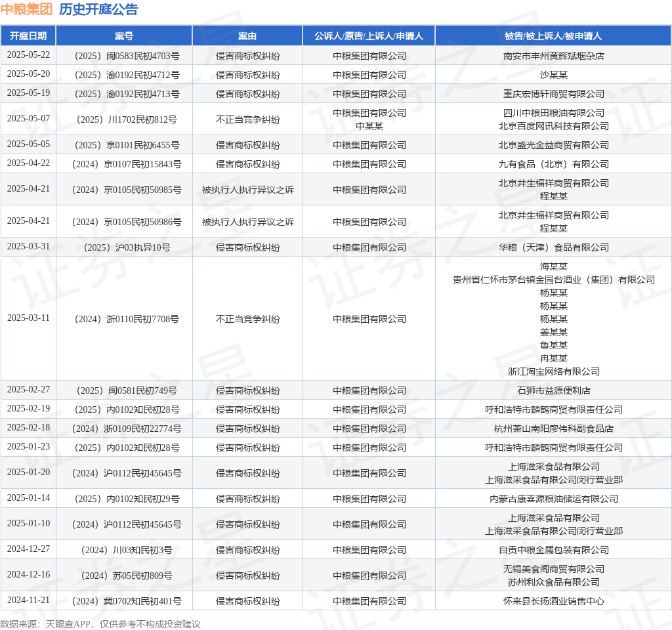The height and width of the screenshot is (630, 672).
Task: Click the 历史开庭公告 title text
Action: (x=98, y=9)
